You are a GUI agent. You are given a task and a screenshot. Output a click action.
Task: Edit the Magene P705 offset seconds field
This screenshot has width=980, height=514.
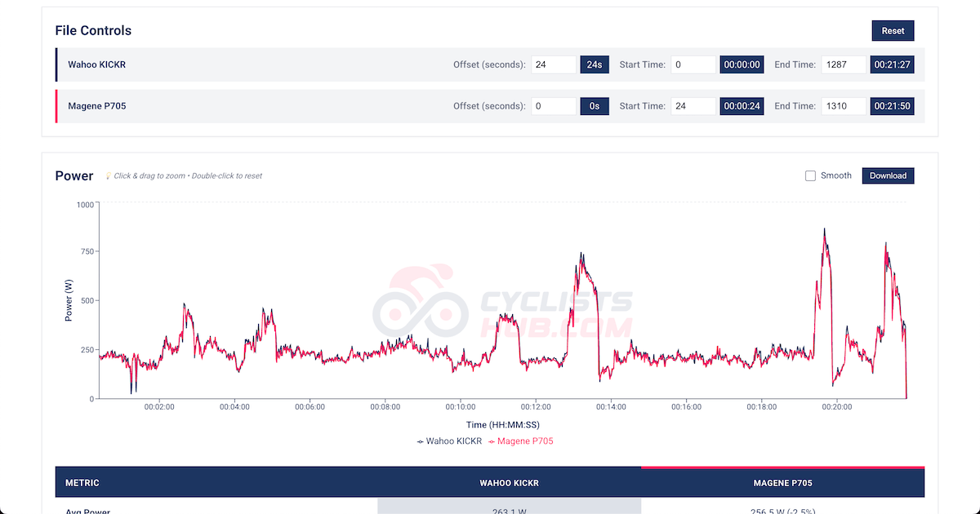554,106
